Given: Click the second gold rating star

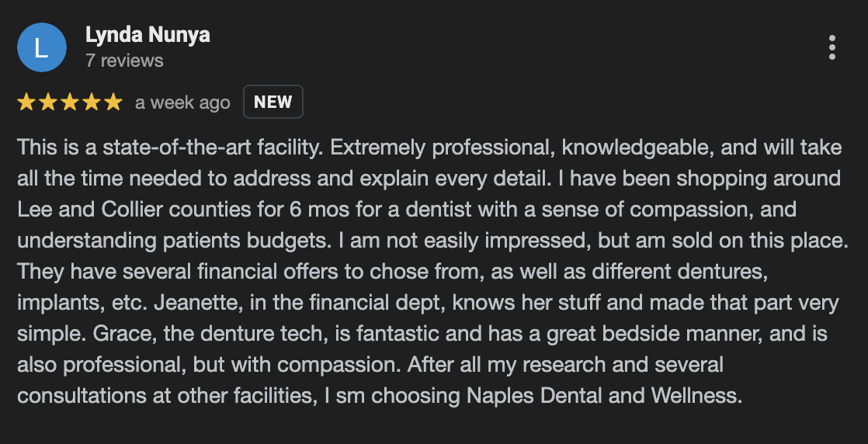Looking at the screenshot, I should 47,102.
